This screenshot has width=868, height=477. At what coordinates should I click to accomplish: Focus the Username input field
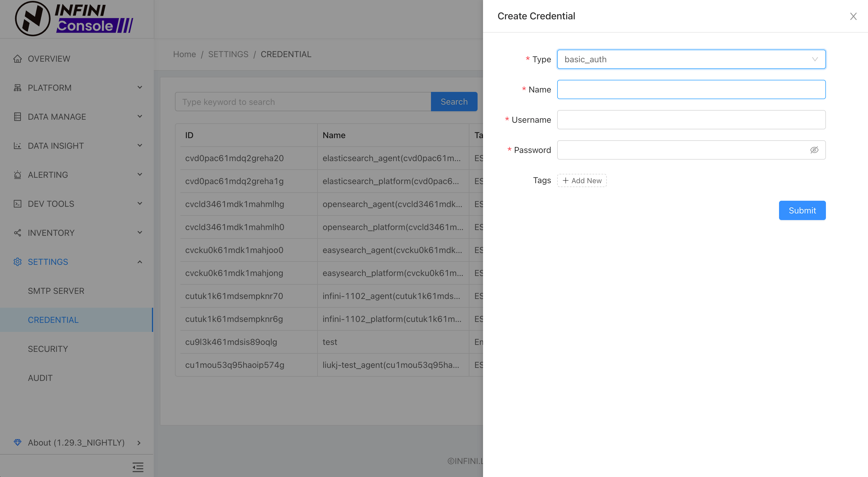point(691,120)
